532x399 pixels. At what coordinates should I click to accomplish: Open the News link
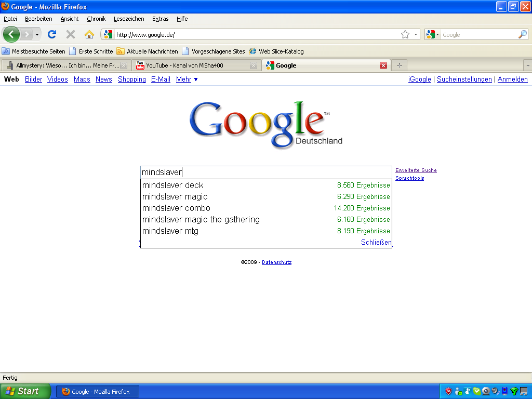click(x=104, y=79)
